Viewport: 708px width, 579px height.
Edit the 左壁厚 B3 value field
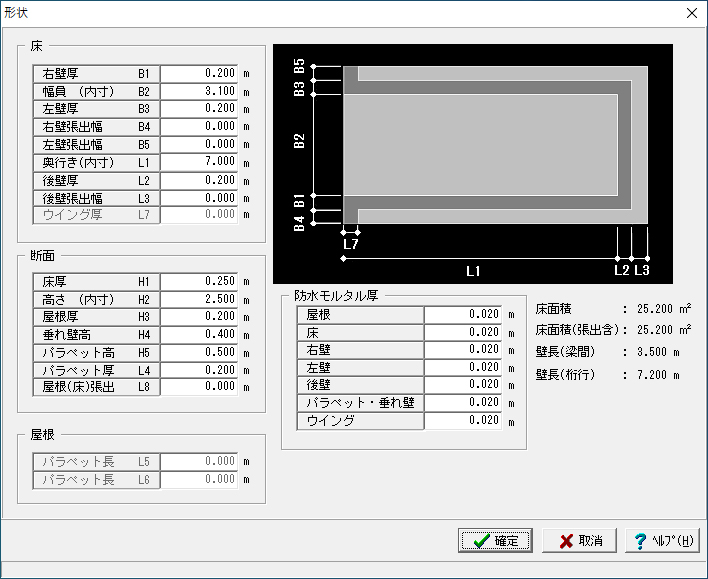(x=199, y=109)
